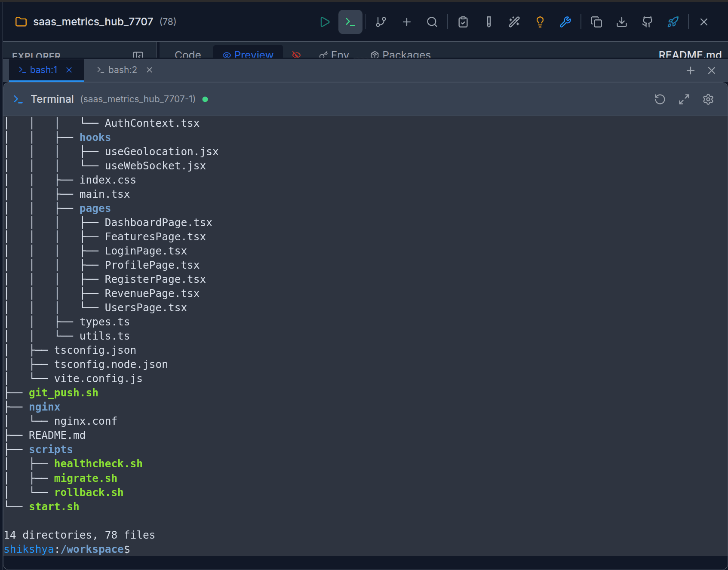
Task: Click LoginPage.tsx in terminal output
Action: (146, 251)
